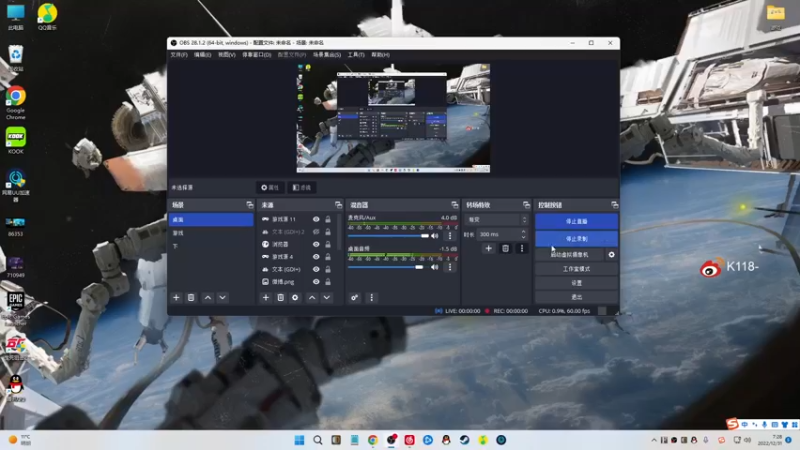Show hidden system tray icons chevron
This screenshot has height=450, width=800.
(654, 440)
